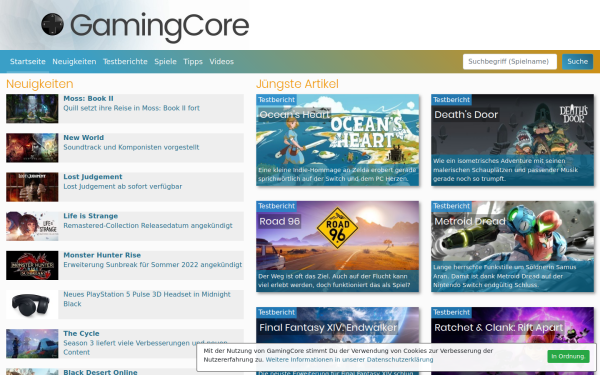Click the Monster Hunter Rise headline
The width and height of the screenshot is (600, 375).
pyautogui.click(x=102, y=255)
